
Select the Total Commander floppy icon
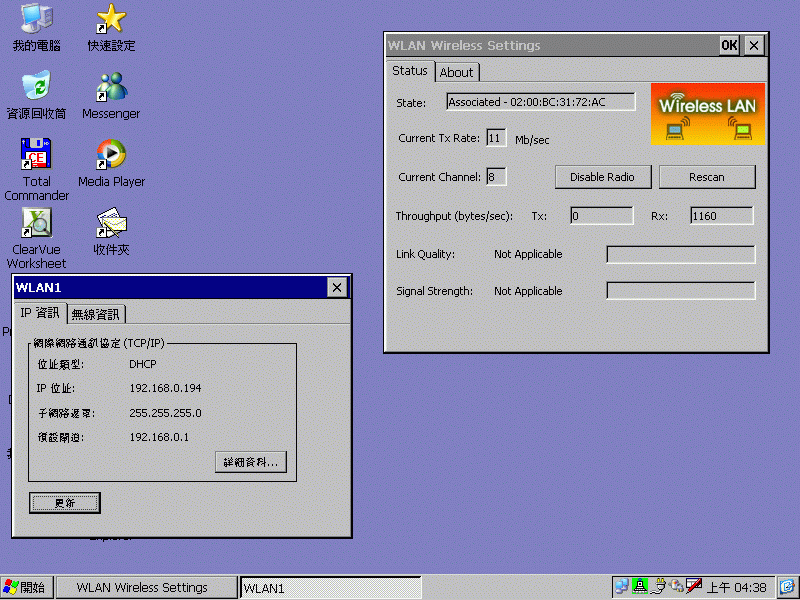[x=36, y=154]
